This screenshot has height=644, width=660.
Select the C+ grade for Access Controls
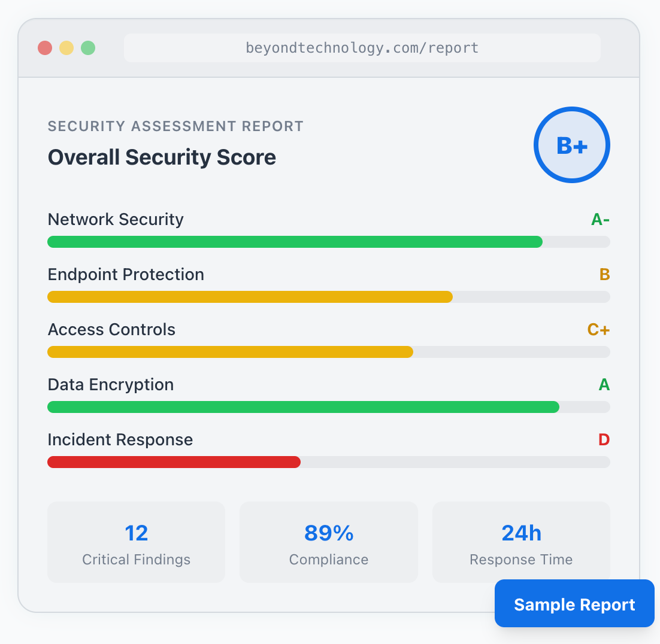click(598, 330)
